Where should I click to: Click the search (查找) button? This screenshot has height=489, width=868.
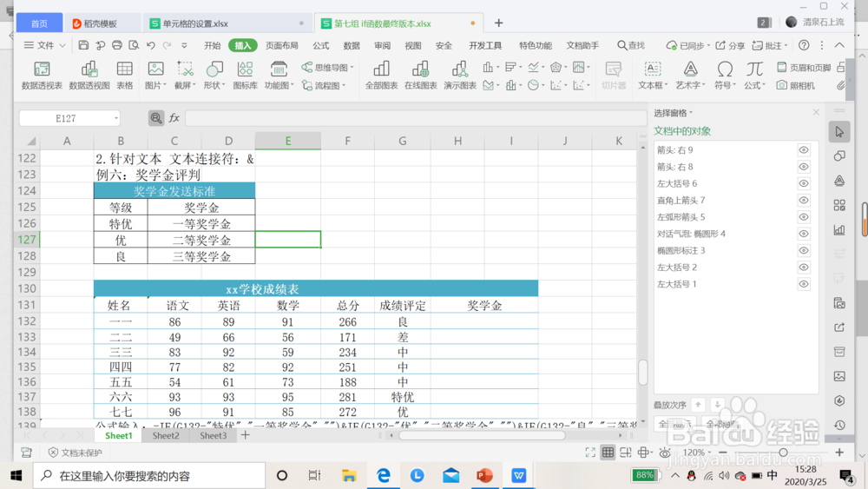coord(631,45)
